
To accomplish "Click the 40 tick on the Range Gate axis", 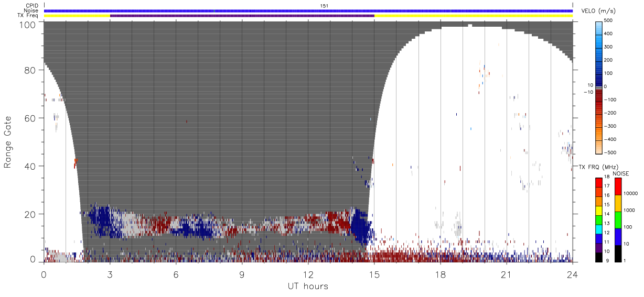I will click(30, 166).
